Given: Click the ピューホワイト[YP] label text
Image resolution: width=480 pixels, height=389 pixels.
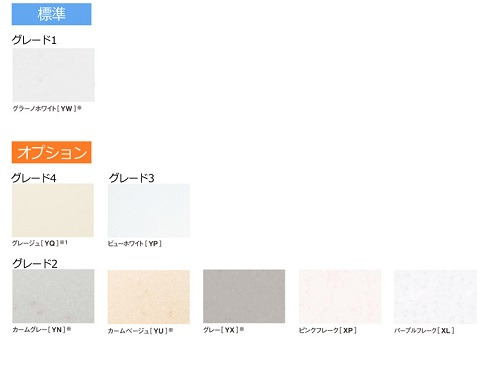Looking at the screenshot, I should click(x=135, y=244).
